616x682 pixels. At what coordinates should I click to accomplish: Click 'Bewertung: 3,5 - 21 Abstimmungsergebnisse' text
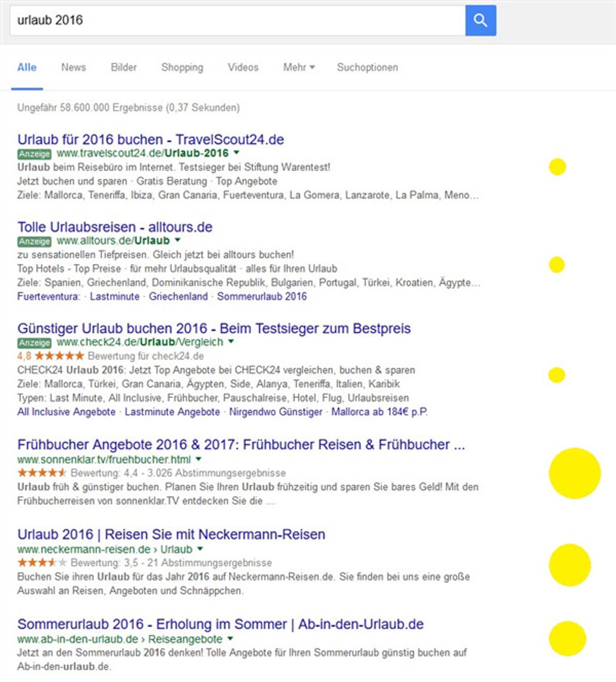click(171, 563)
